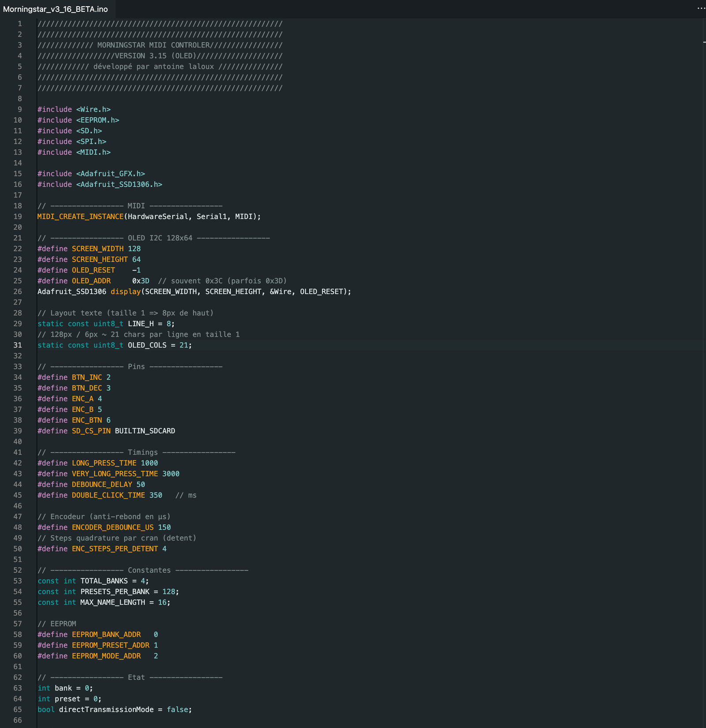Click on the <Adafruit_SSD1306.h> include
706x728 pixels.
click(x=119, y=184)
